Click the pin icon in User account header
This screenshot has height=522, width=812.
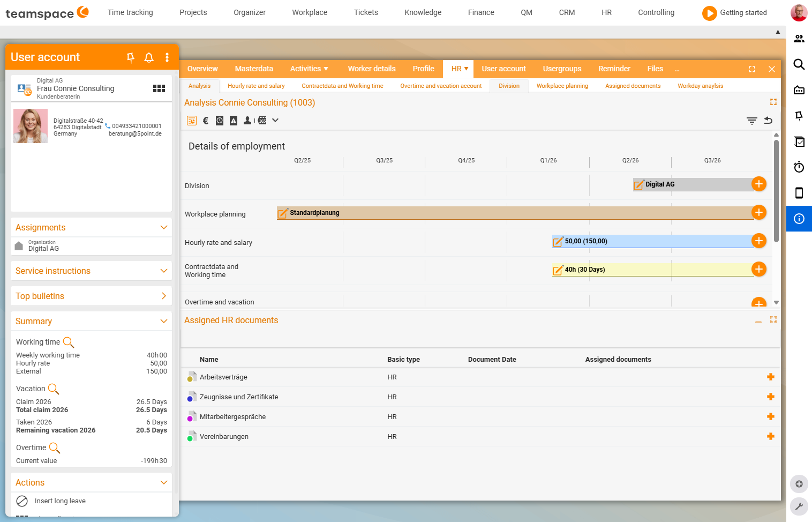[130, 57]
